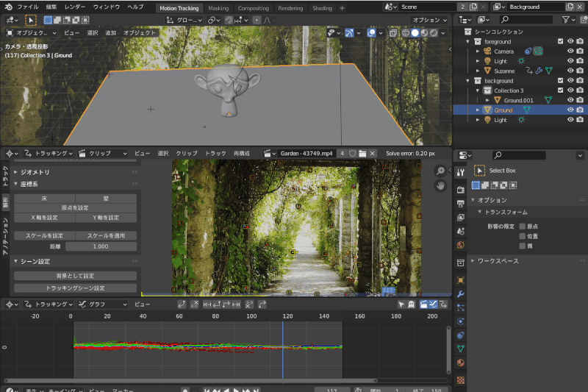Open the ファイル menu
The image size is (588, 392).
coord(28,7)
